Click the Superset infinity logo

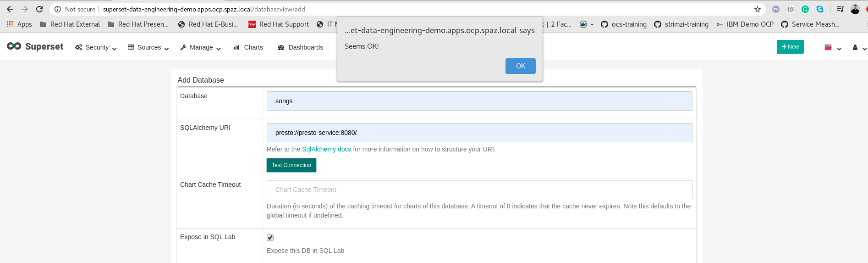coord(14,46)
